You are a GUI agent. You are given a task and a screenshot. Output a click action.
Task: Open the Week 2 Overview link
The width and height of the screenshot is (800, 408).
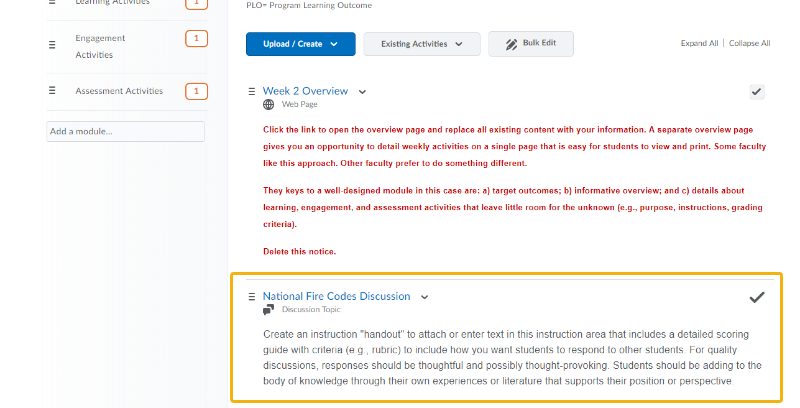coord(305,91)
